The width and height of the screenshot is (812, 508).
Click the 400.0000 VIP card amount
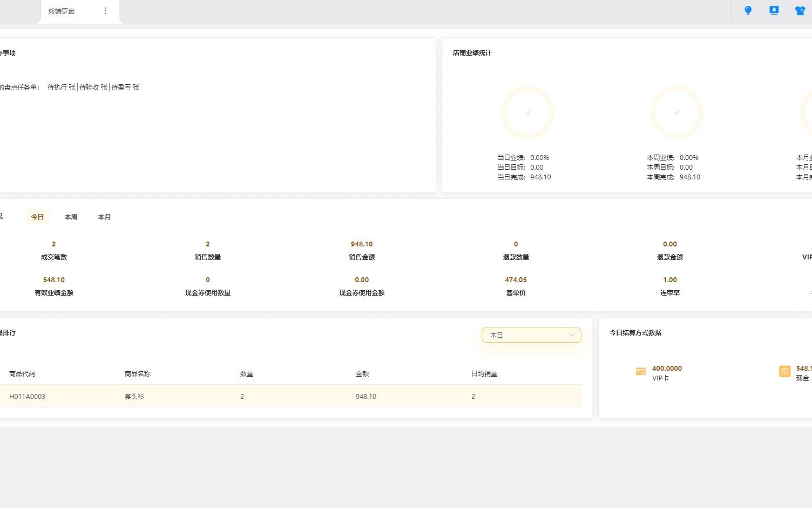point(667,368)
